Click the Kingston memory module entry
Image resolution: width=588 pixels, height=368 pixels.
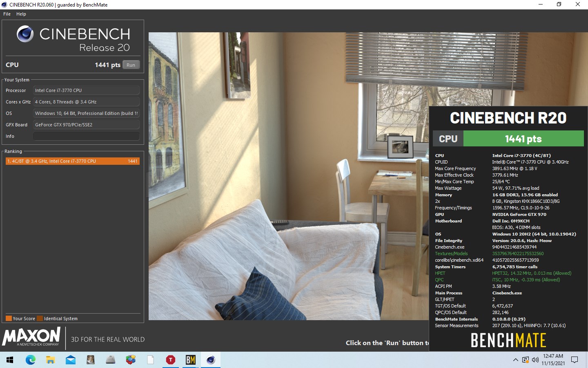[526, 201]
